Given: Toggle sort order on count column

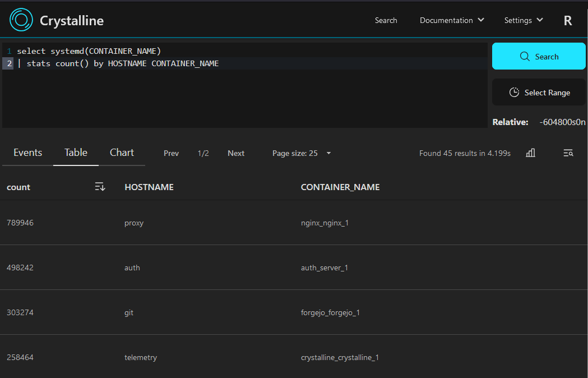Looking at the screenshot, I should tap(100, 187).
